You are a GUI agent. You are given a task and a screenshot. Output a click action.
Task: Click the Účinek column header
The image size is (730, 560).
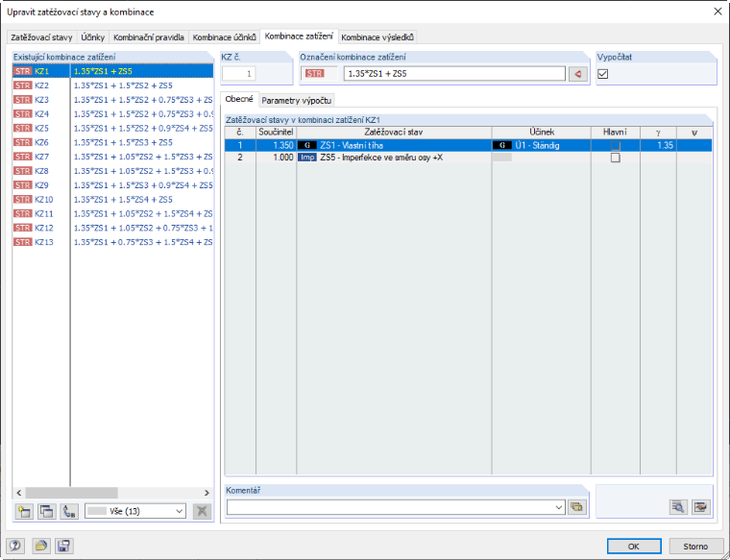click(x=542, y=133)
